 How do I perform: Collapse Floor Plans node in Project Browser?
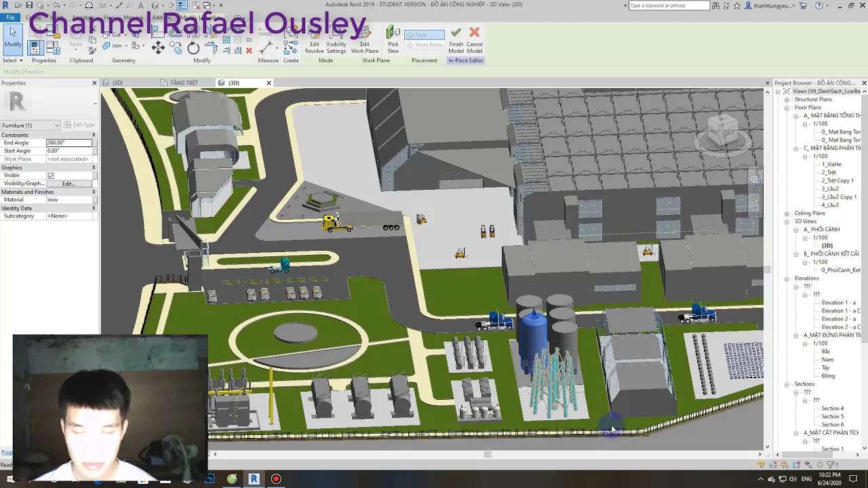click(x=787, y=108)
